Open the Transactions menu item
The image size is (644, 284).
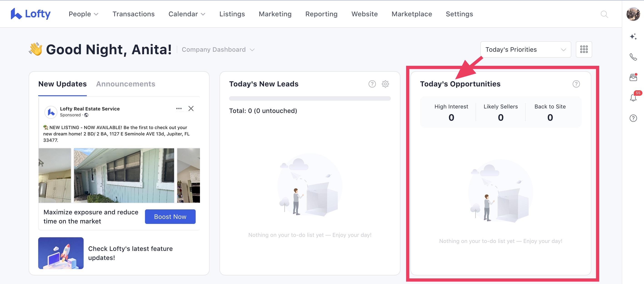click(x=133, y=14)
